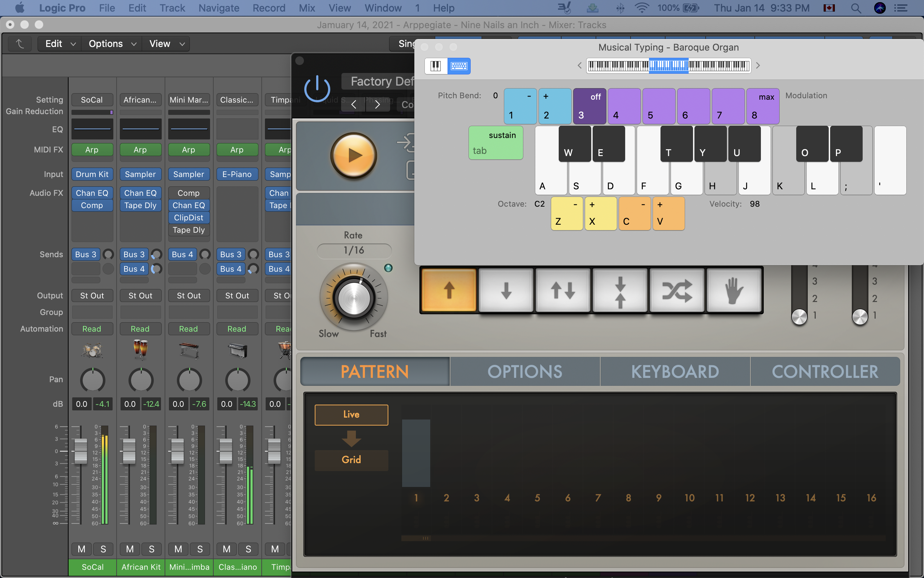Select the Up and Down note order
924x578 pixels.
(x=563, y=290)
